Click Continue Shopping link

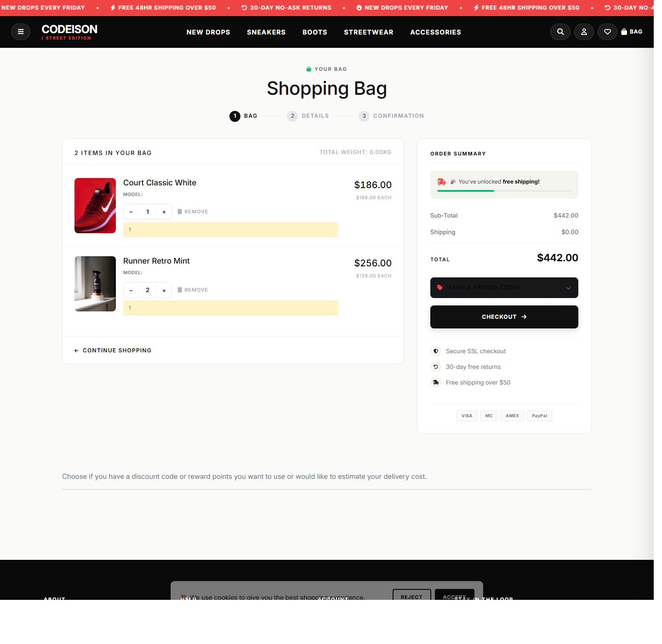(113, 350)
